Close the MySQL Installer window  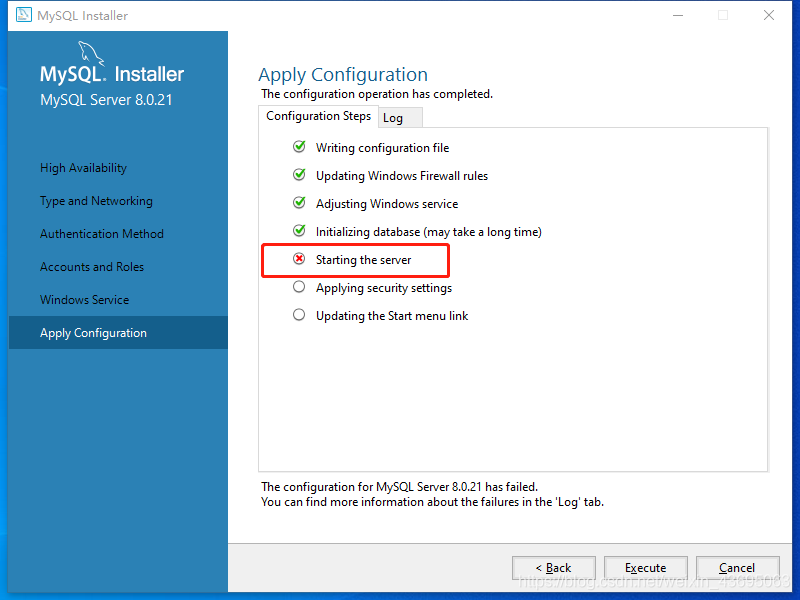point(769,15)
